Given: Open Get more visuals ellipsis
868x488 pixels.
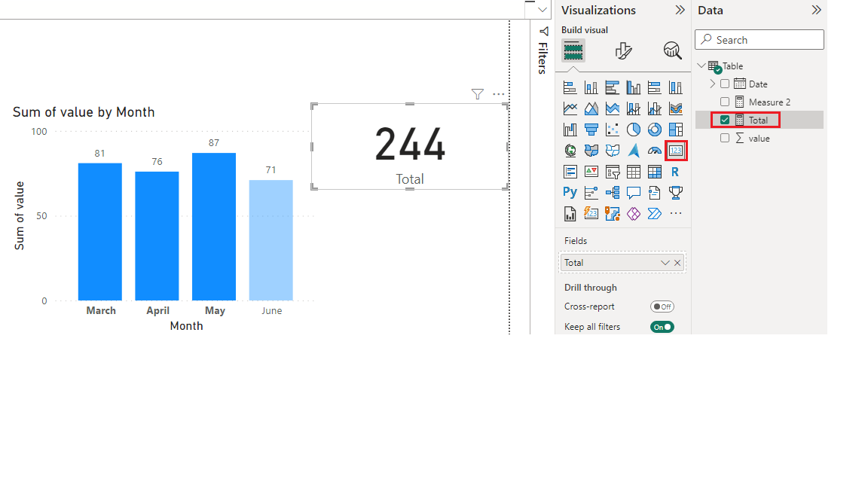Looking at the screenshot, I should [x=675, y=213].
